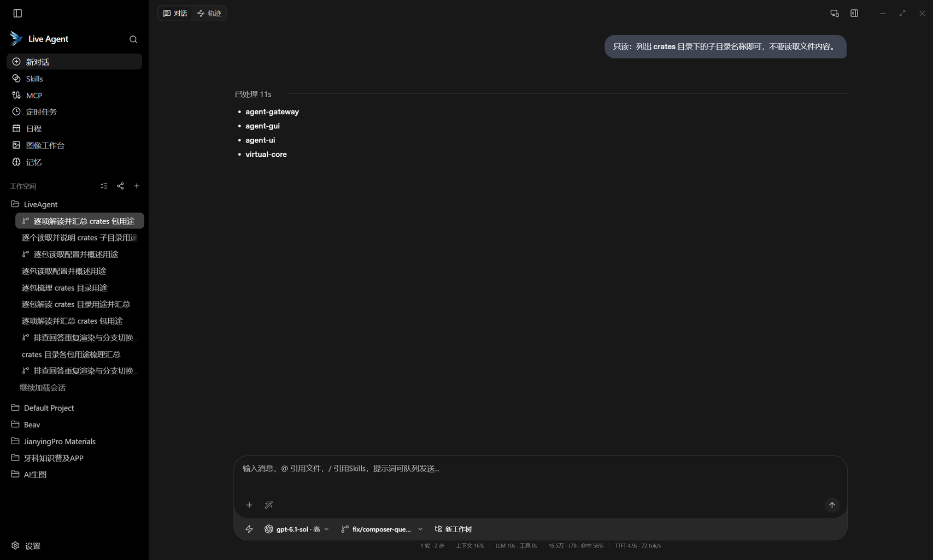Add a new workspace with plus icon
The width and height of the screenshot is (933, 560).
(x=137, y=186)
